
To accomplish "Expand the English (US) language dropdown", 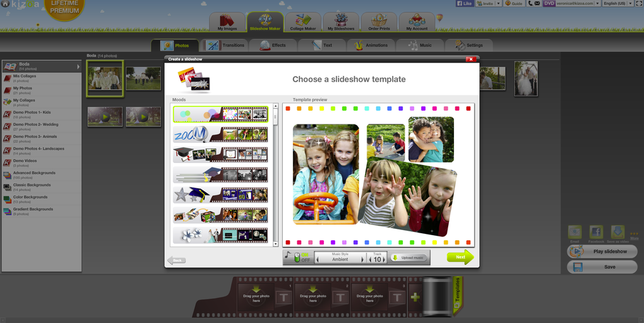I will pyautogui.click(x=631, y=3).
